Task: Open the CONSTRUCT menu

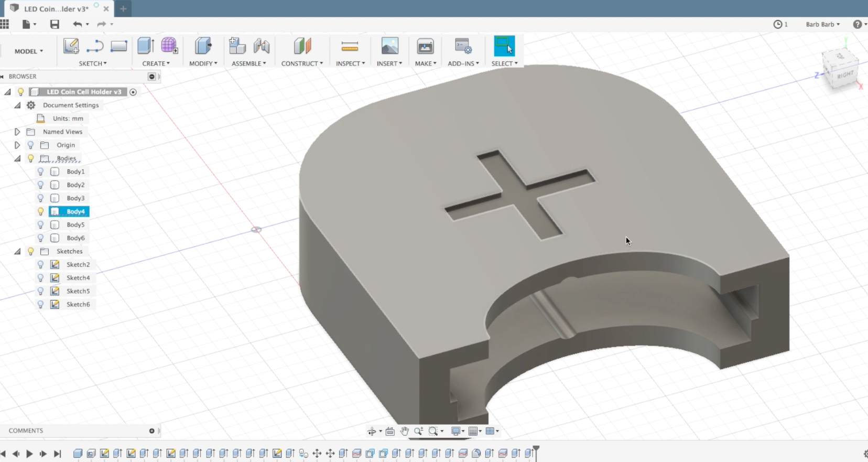Action: [302, 63]
